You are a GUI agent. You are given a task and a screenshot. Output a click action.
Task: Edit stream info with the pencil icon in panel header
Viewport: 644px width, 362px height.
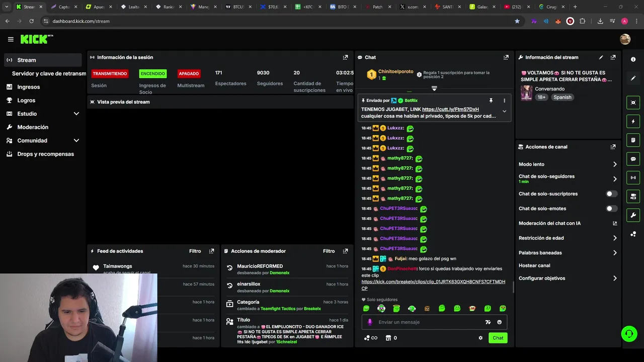click(x=601, y=57)
